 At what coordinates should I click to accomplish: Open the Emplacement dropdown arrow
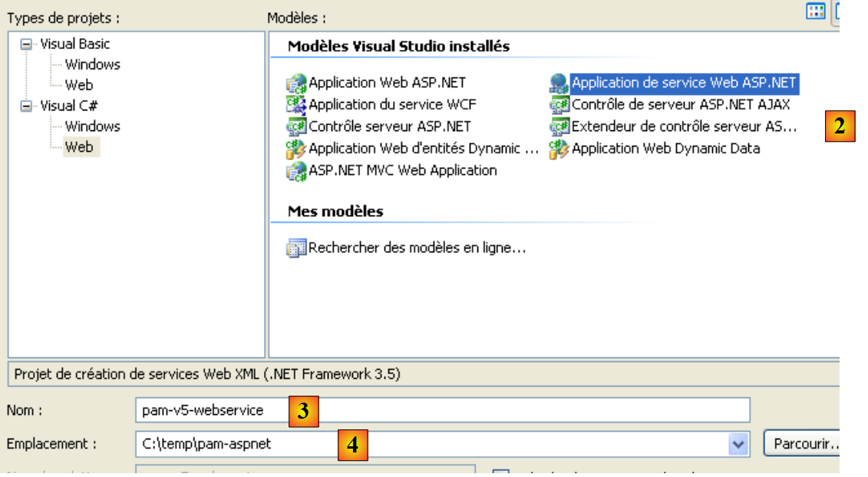click(x=738, y=444)
